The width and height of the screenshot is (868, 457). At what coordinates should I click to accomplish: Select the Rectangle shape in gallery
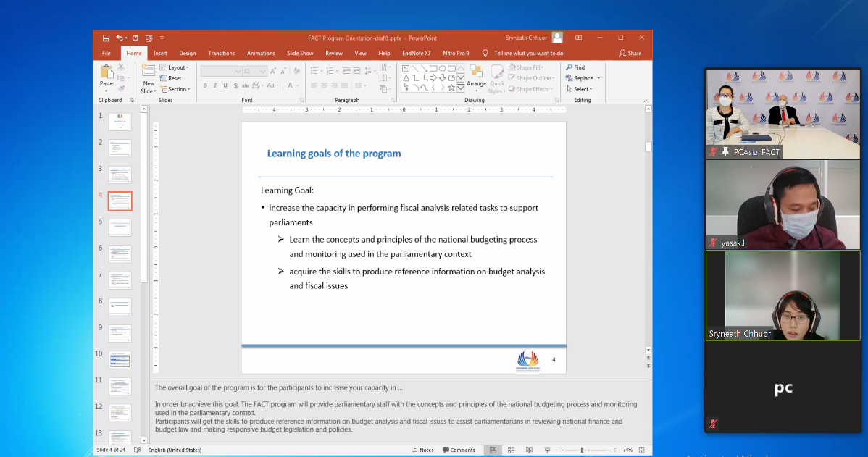pos(433,69)
